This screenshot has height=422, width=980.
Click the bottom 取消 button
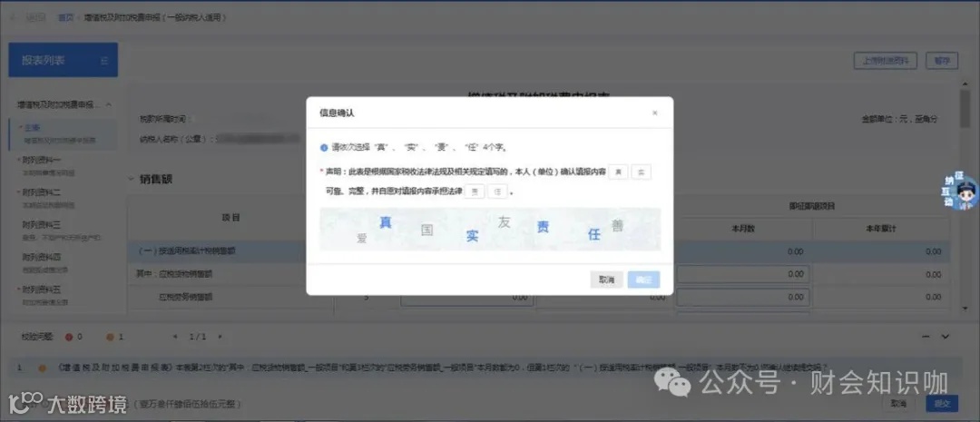click(x=898, y=404)
